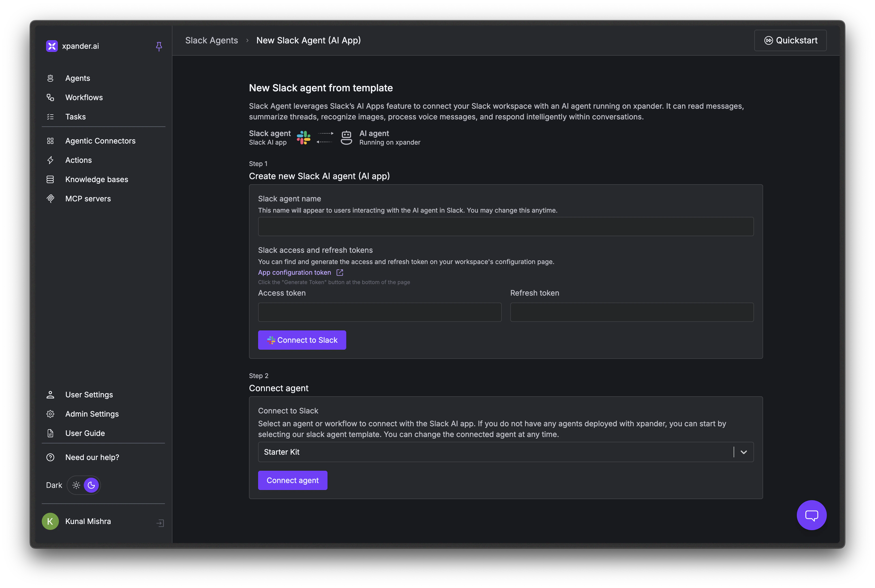
Task: Focus the Refresh token input
Action: click(x=632, y=312)
